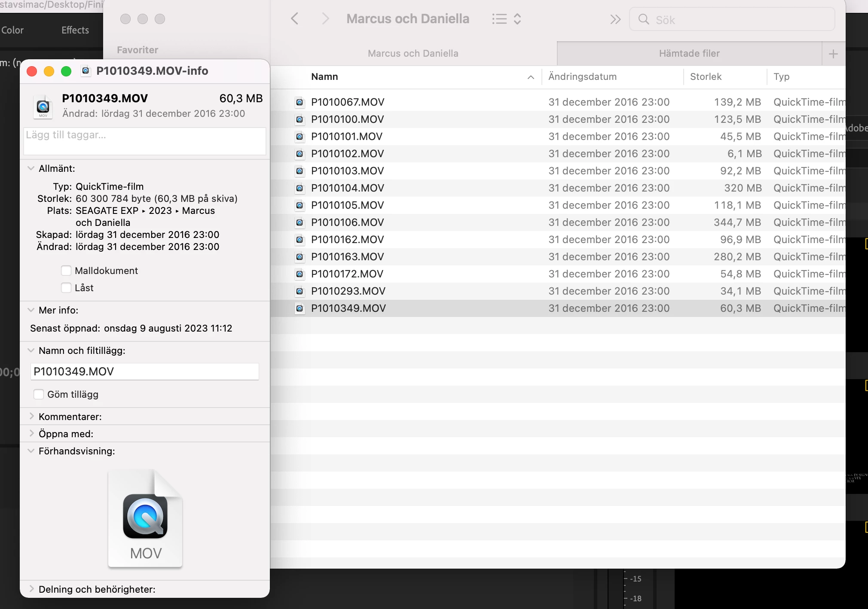
Task: Click the plus button to add tab
Action: pos(833,54)
